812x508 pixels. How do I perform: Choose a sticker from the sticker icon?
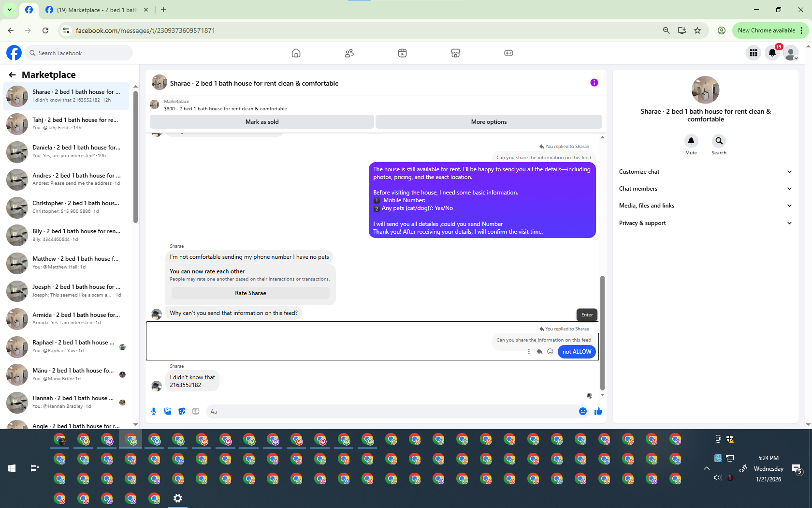182,411
